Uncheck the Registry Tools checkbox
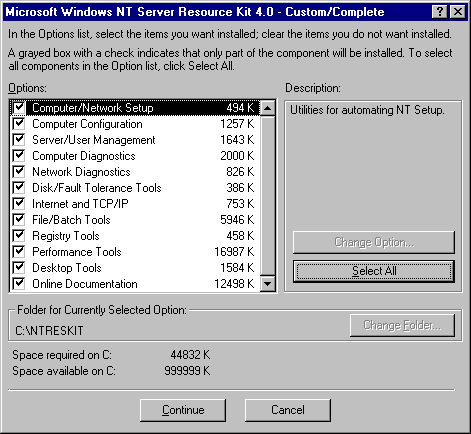471x434 pixels. pos(19,236)
